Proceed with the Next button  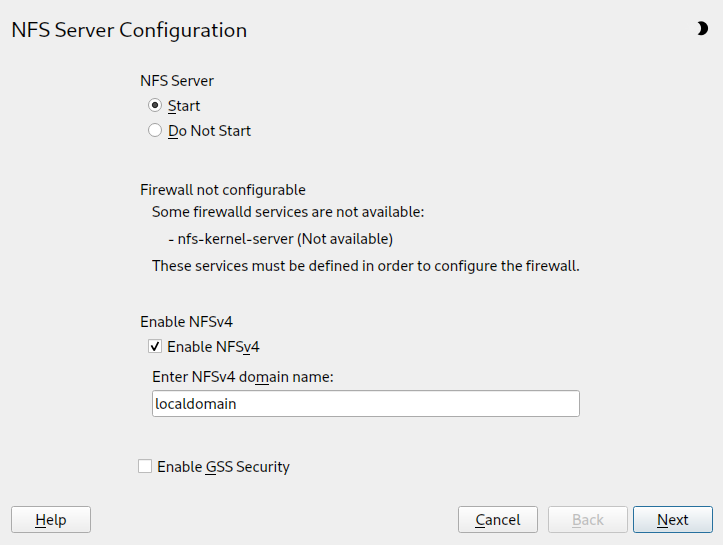(x=672, y=520)
